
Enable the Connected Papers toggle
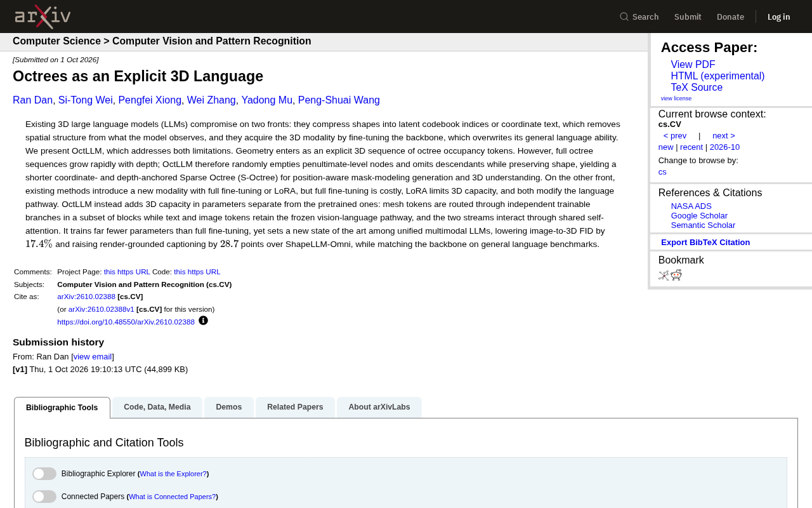44,497
